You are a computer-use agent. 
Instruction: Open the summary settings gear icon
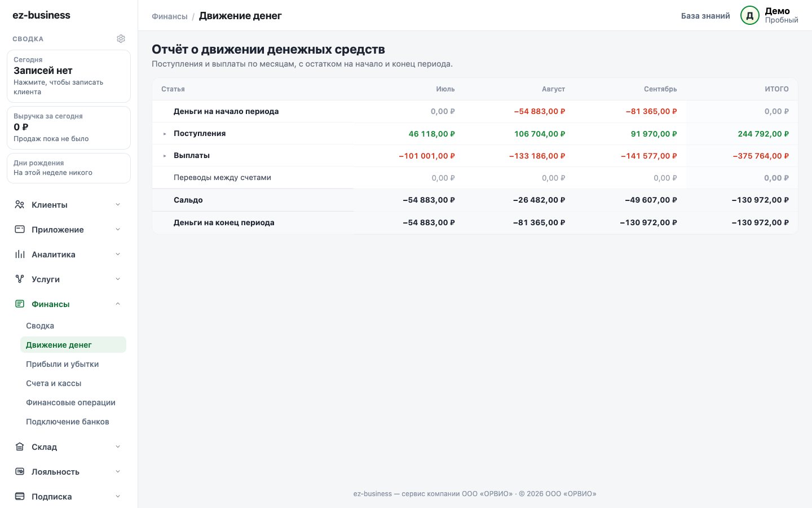[x=121, y=39]
